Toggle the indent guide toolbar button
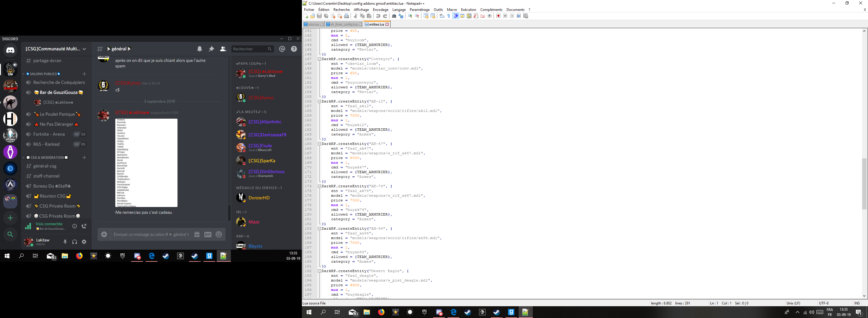Viewport: 868px width, 318px height. (x=456, y=16)
